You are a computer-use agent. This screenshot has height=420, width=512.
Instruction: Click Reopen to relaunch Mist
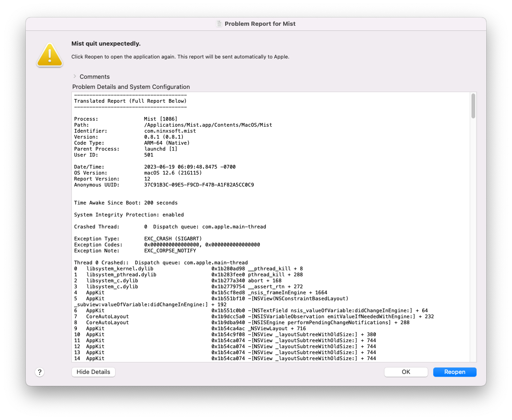[x=454, y=372]
